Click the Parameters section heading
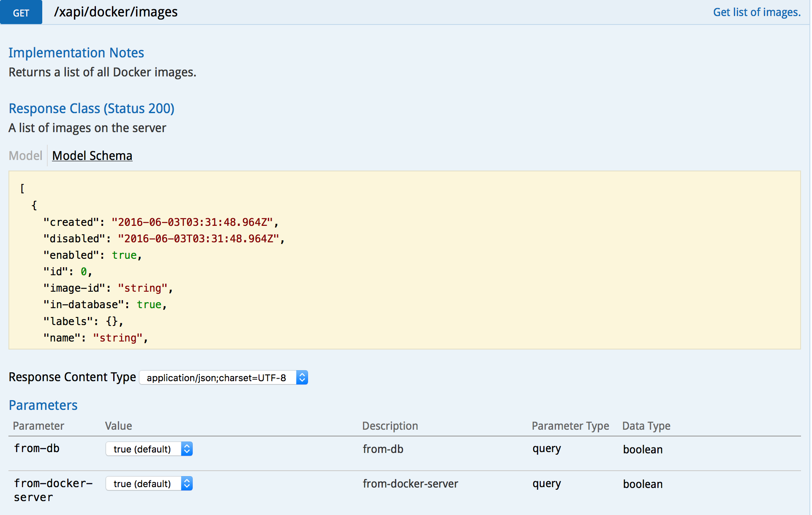812x515 pixels. (43, 405)
